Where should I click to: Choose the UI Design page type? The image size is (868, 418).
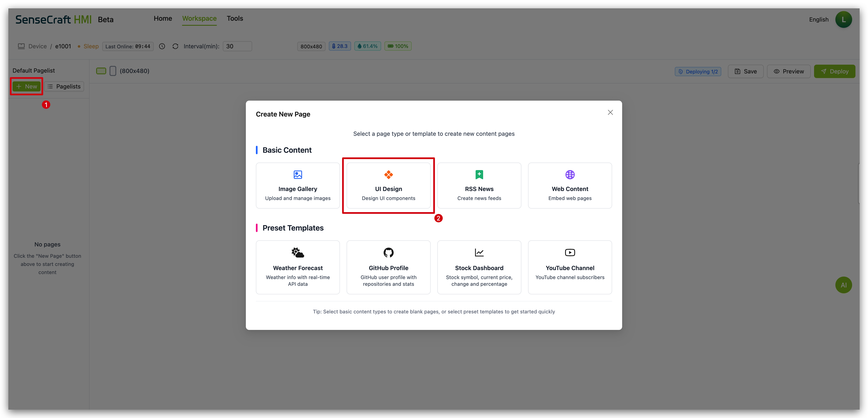pyautogui.click(x=388, y=185)
